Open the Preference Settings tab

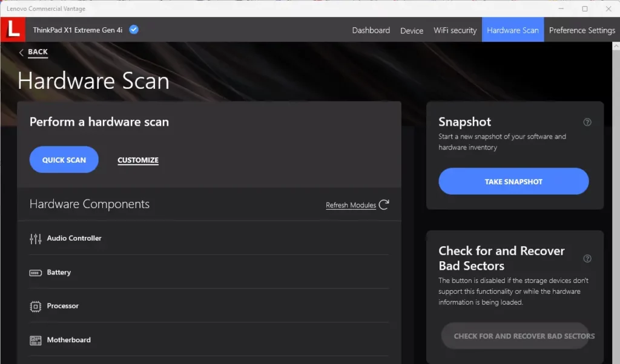pyautogui.click(x=582, y=30)
